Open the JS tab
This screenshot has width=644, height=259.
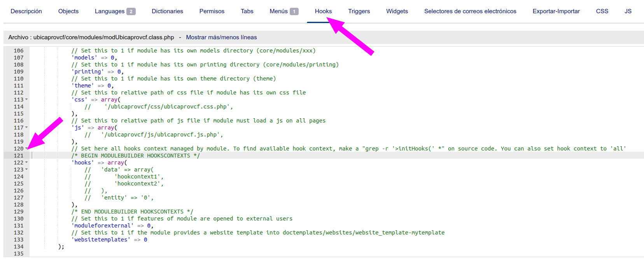tap(628, 11)
